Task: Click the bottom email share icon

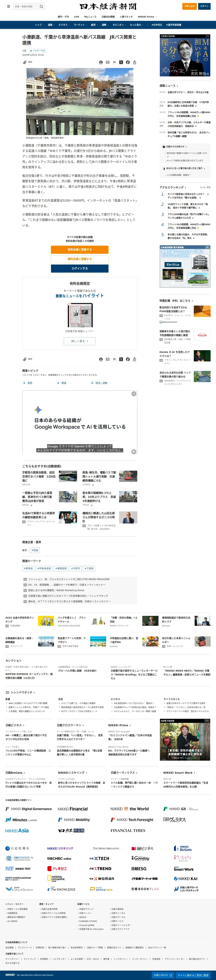Action: (x=108, y=359)
